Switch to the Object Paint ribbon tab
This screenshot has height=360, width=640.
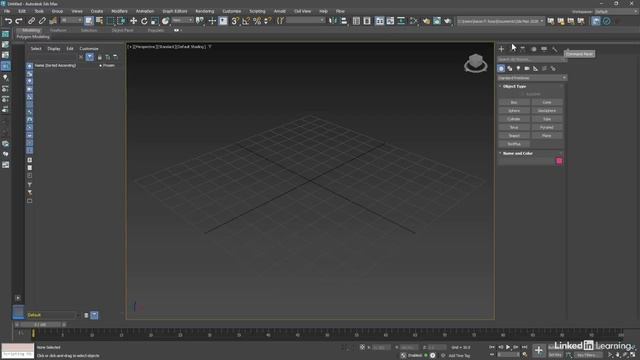[x=122, y=30]
